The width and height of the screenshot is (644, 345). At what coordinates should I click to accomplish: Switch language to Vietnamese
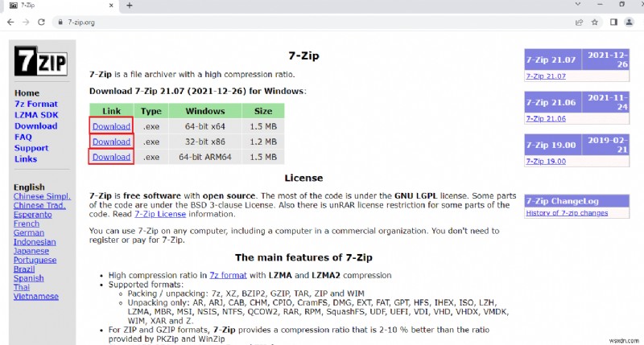[x=35, y=296]
